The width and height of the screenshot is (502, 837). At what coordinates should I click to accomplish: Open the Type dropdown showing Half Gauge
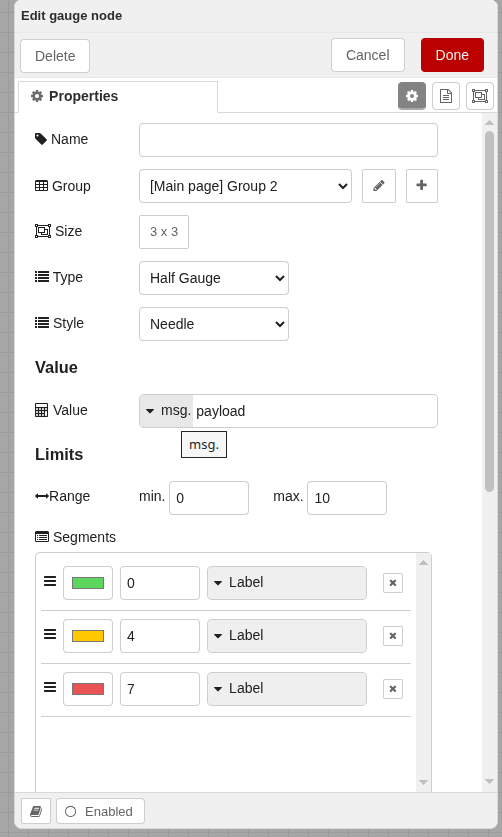(x=214, y=278)
